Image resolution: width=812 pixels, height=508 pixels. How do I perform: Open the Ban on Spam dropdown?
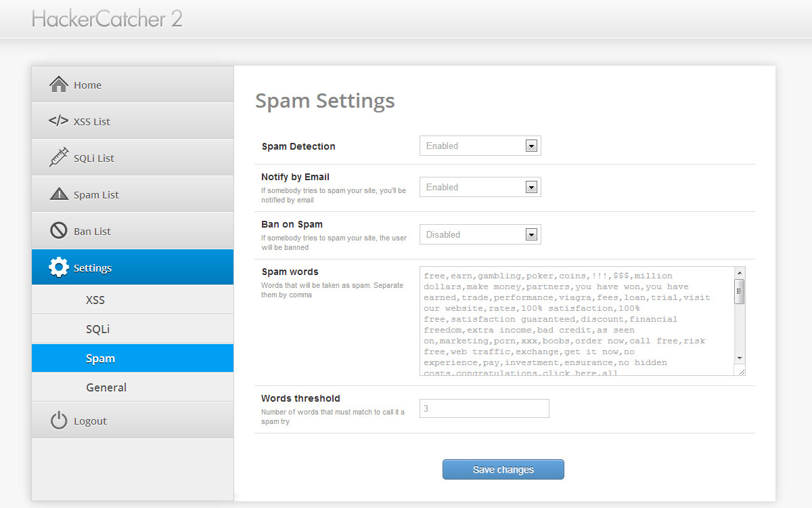point(480,234)
